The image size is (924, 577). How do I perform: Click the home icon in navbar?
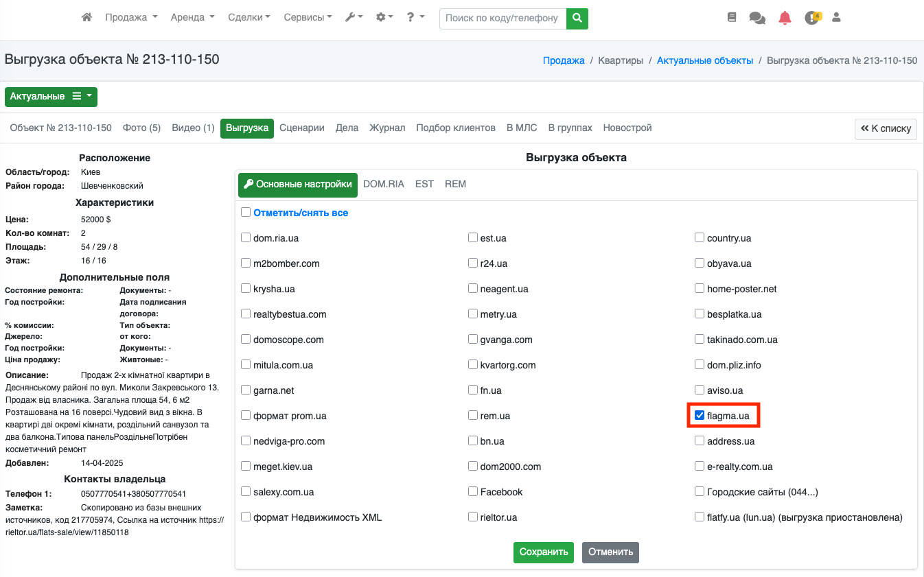pos(86,18)
